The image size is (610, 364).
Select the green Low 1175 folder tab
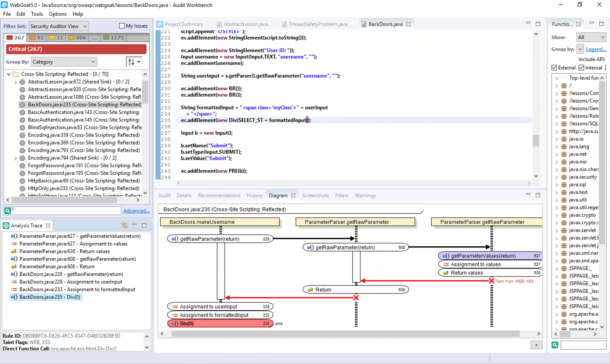pyautogui.click(x=113, y=37)
